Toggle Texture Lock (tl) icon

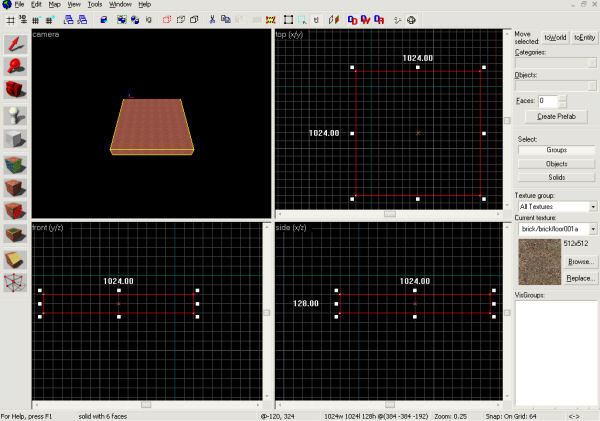(x=316, y=20)
